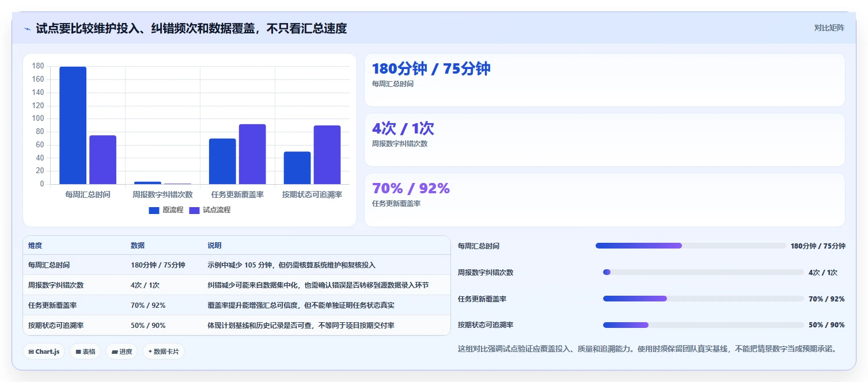Image resolution: width=868 pixels, height=382 pixels.
Task: Click the 180分钟 / 75分钟 card value
Action: pos(431,68)
